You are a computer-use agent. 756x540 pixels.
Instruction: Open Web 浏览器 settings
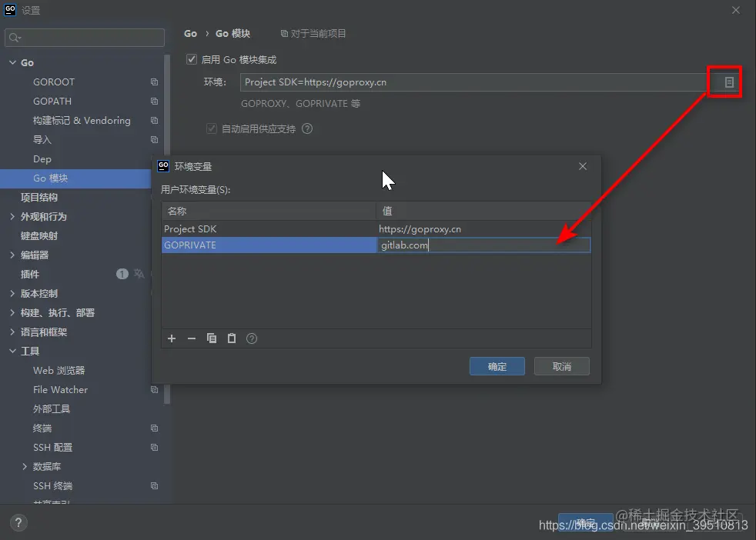59,371
